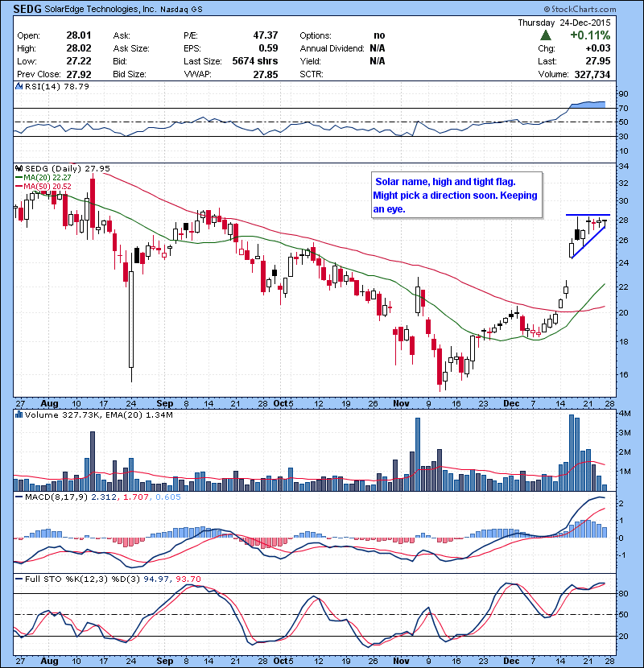Click the 34 price level on the price axis
644x668 pixels.
(624, 167)
